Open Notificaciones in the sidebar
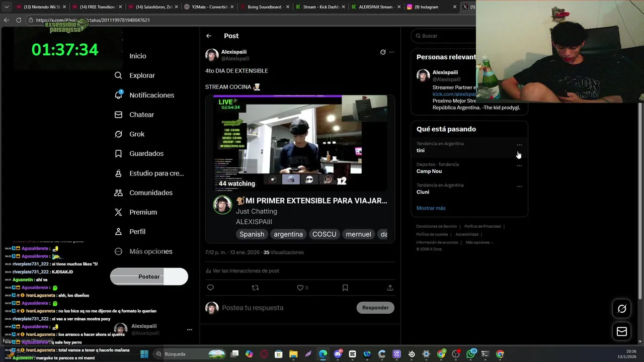Image resolution: width=644 pixels, height=362 pixels. 151,95
